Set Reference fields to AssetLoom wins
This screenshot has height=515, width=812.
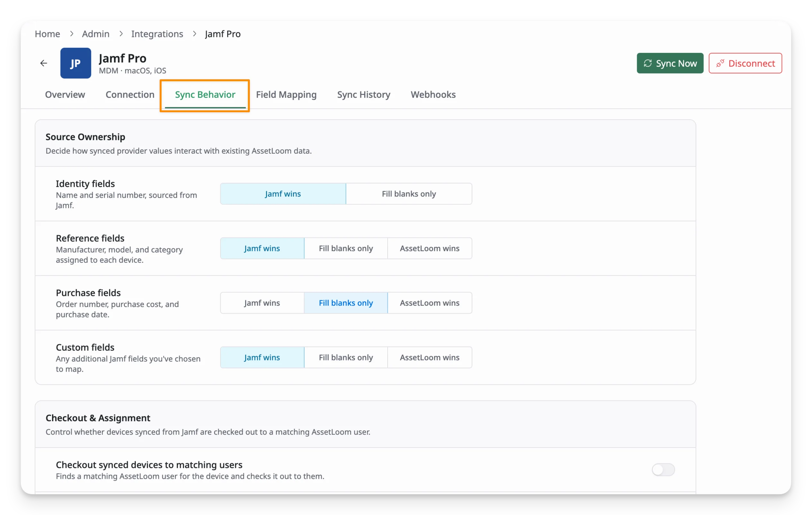(430, 248)
